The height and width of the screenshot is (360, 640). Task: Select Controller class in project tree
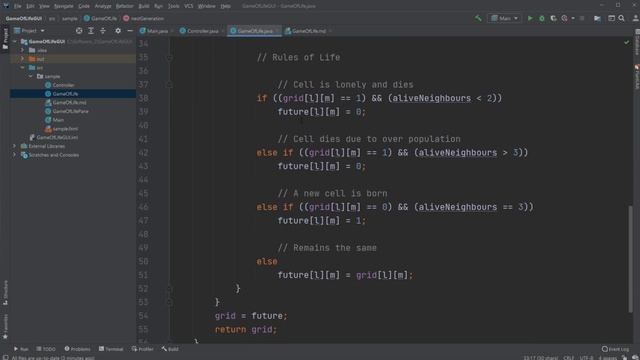pyautogui.click(x=63, y=85)
